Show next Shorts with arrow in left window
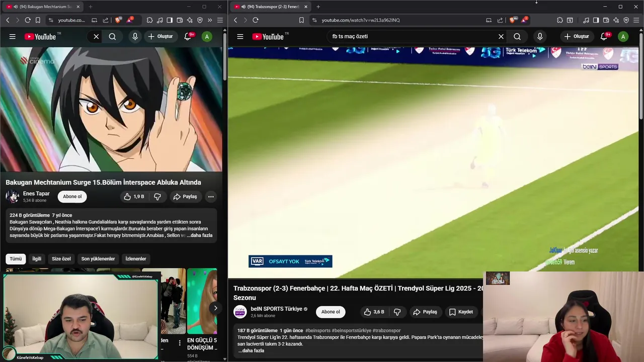 click(215, 308)
